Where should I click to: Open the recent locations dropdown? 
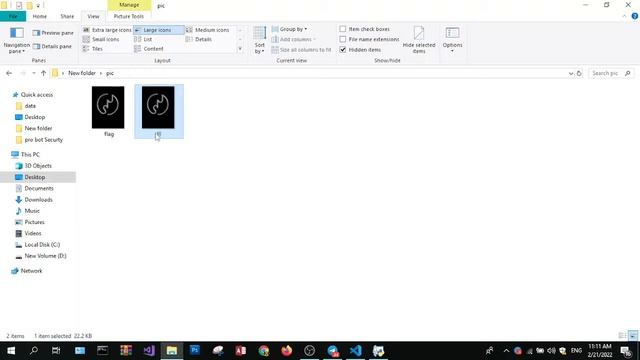click(x=33, y=73)
